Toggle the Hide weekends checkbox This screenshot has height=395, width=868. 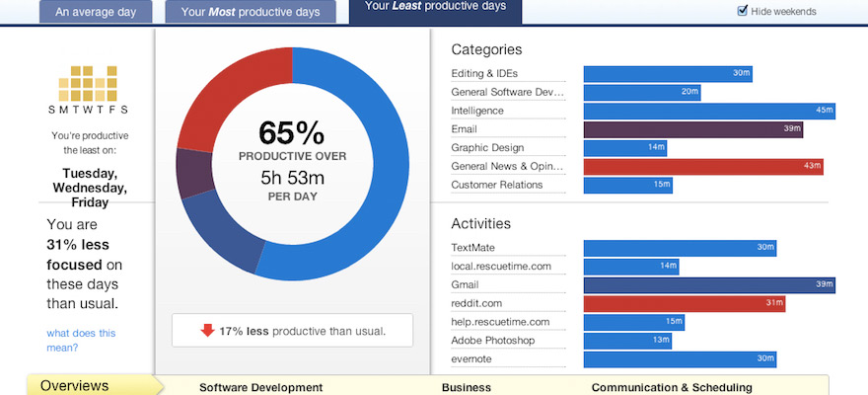pos(743,11)
